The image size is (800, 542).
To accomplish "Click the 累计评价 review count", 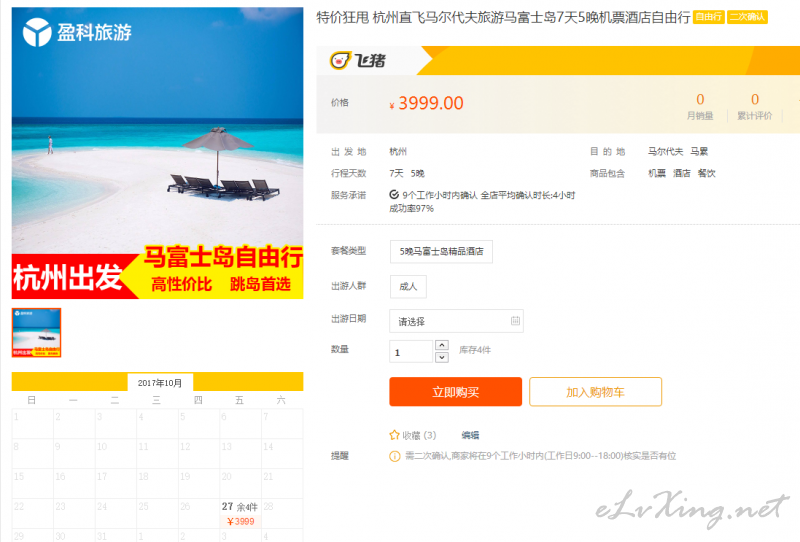I will coord(755,107).
